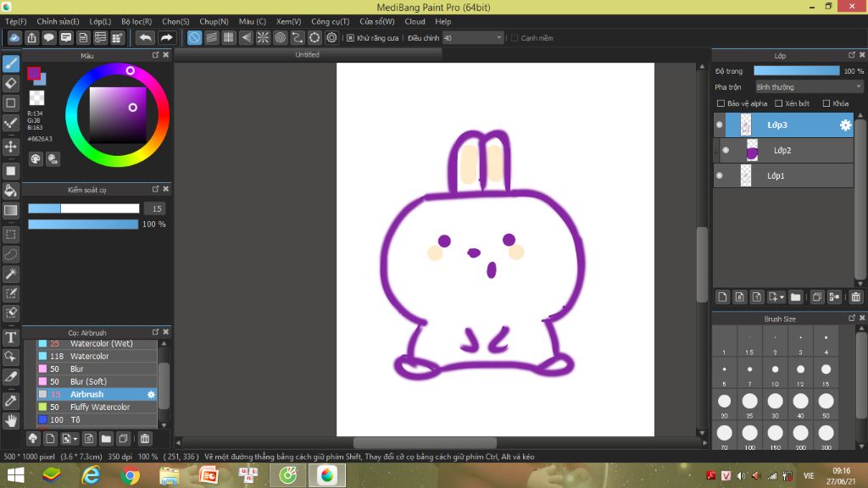Click the Redo arrow in toolbar
This screenshot has height=488, width=868.
point(166,37)
